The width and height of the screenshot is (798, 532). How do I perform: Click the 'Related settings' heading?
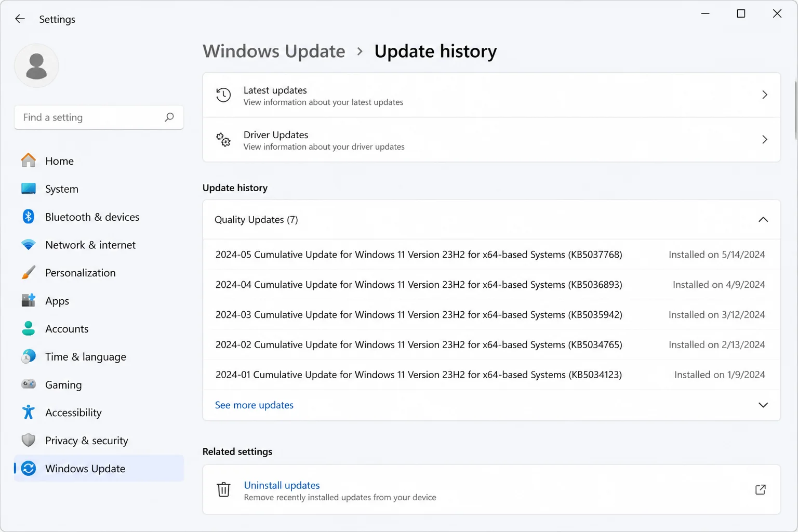237,451
